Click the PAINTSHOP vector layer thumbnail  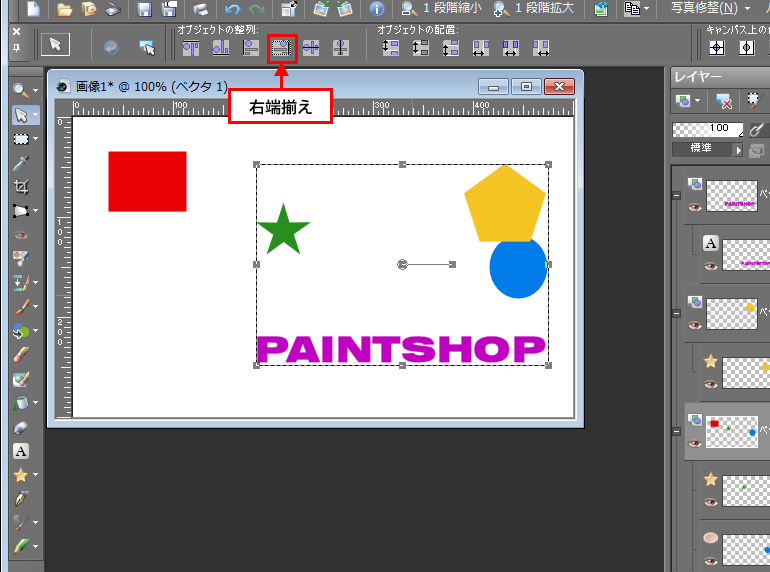coord(731,196)
